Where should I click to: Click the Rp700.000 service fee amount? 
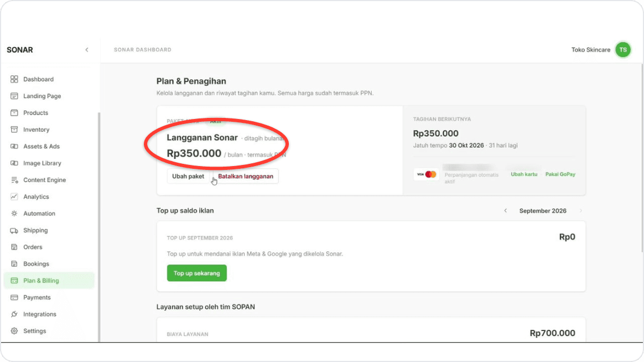tap(552, 333)
